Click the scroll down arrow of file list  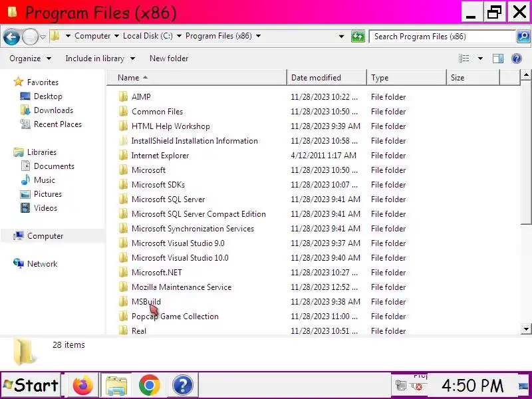pyautogui.click(x=526, y=329)
